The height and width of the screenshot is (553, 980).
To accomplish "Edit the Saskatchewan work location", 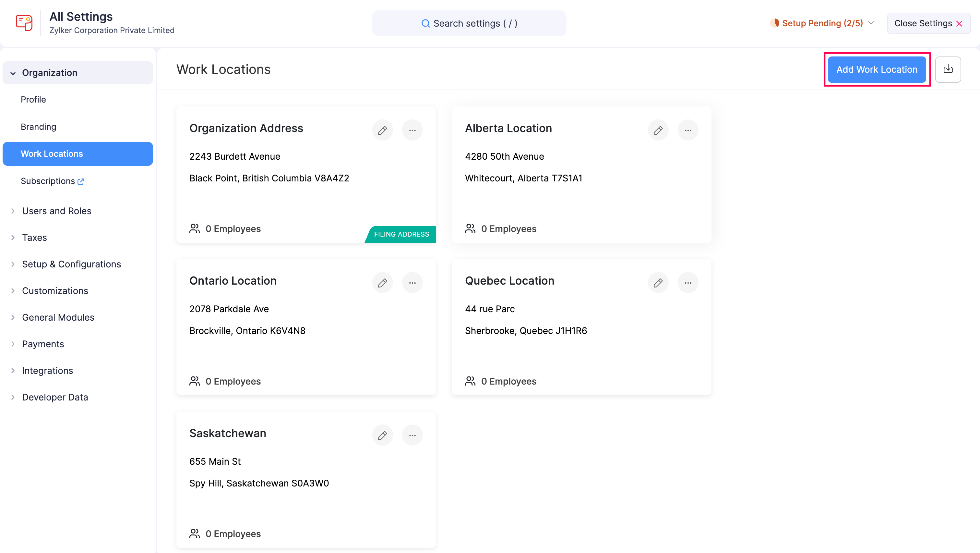I will tap(382, 435).
